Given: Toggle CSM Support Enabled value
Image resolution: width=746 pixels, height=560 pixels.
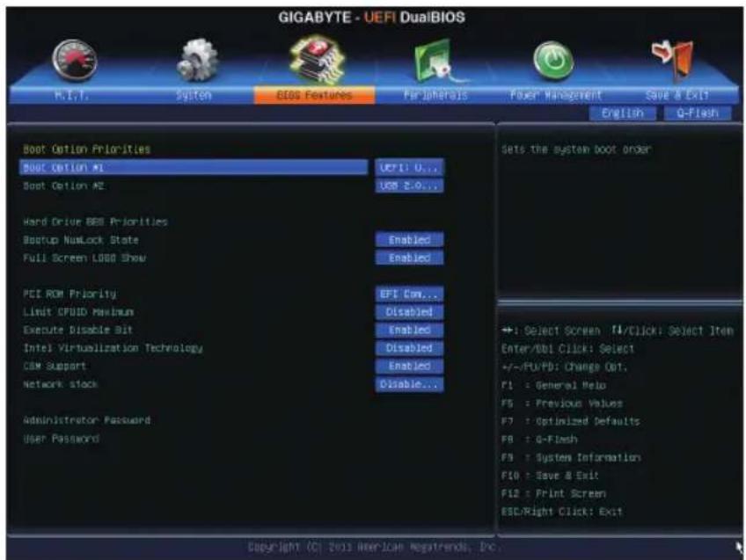Looking at the screenshot, I should coord(409,367).
